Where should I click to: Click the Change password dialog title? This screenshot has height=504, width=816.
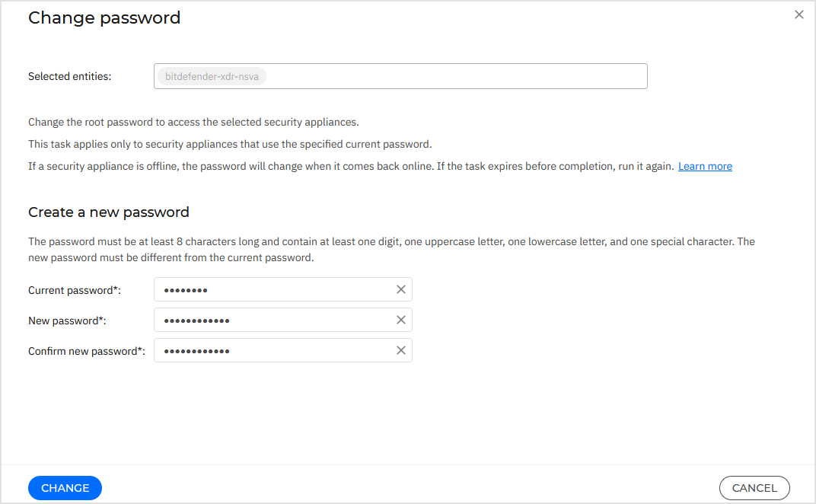coord(104,18)
